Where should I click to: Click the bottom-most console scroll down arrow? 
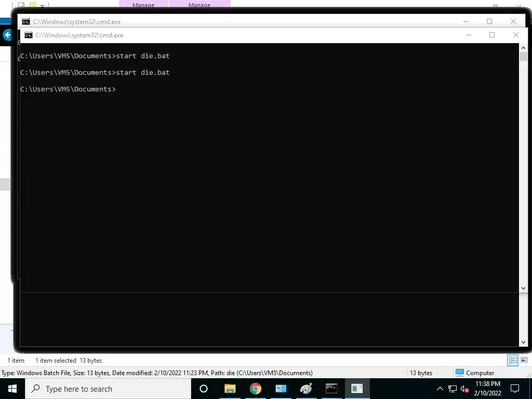(523, 342)
